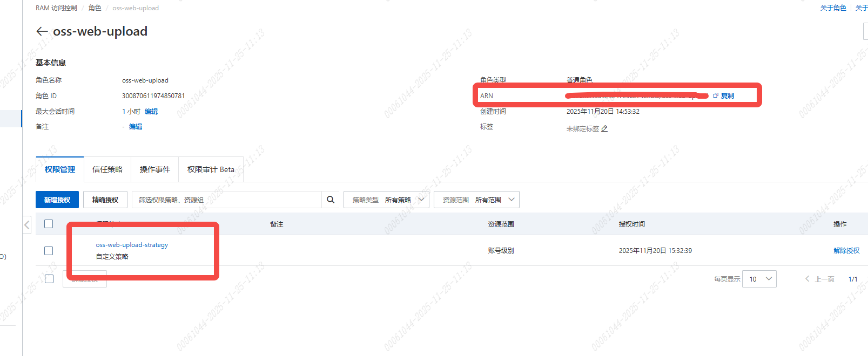Open the oss-web-upload-strategy policy link
Image resolution: width=868 pixels, height=356 pixels.
point(132,245)
